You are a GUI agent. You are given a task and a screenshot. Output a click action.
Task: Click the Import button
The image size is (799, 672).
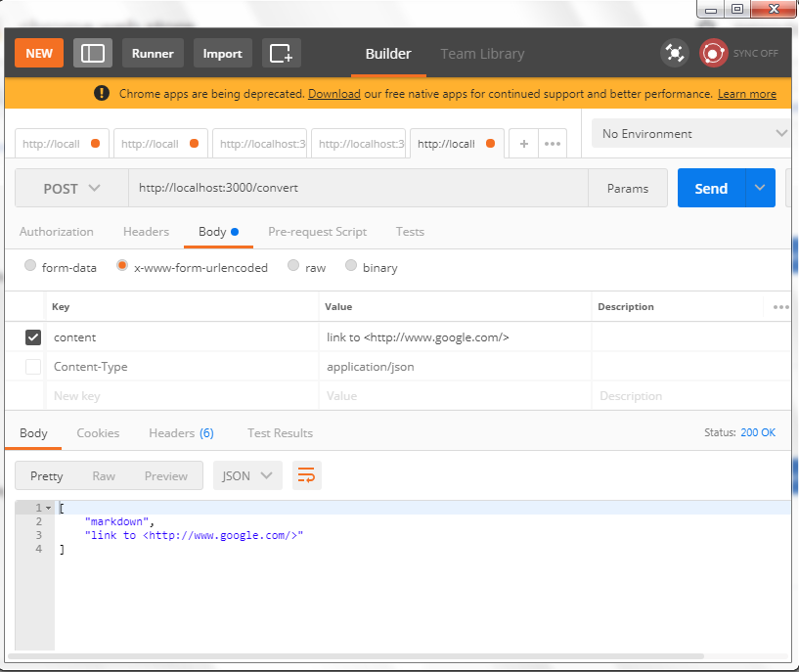pos(223,53)
